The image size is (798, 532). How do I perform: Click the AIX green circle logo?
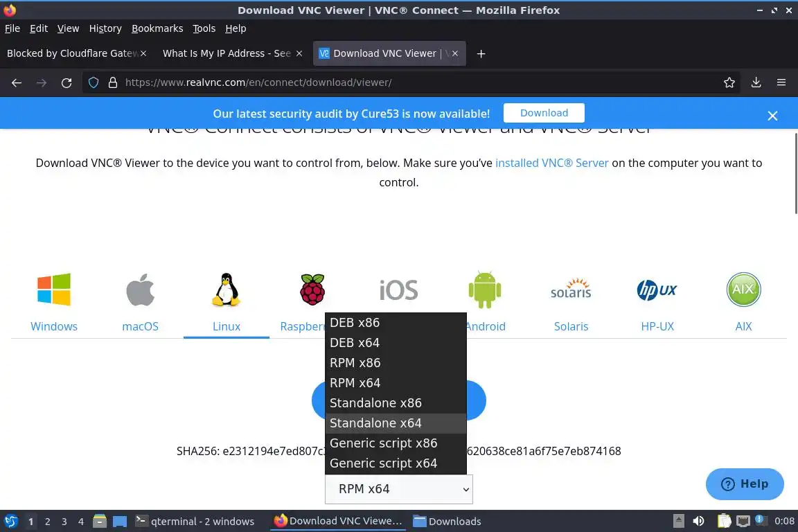coord(743,289)
